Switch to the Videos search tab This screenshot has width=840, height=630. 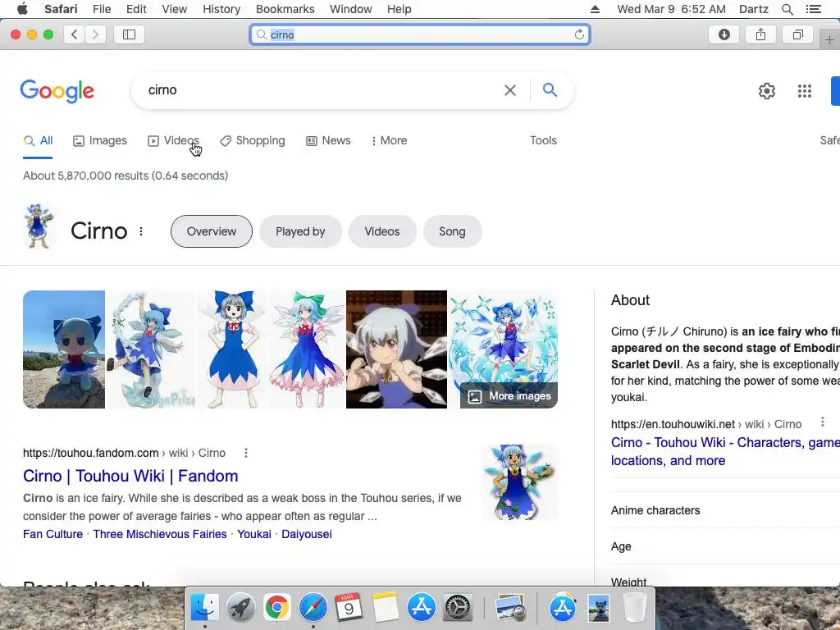point(174,141)
